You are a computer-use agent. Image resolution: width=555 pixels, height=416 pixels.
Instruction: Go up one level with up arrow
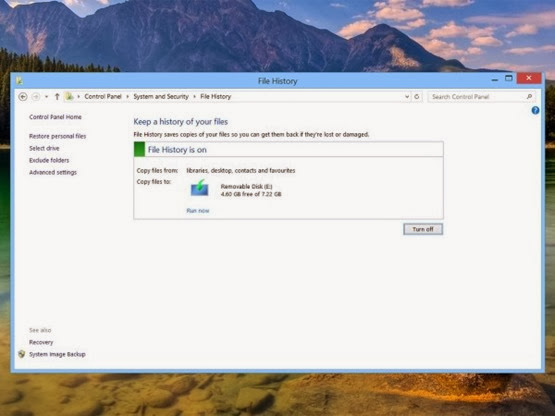pyautogui.click(x=57, y=97)
